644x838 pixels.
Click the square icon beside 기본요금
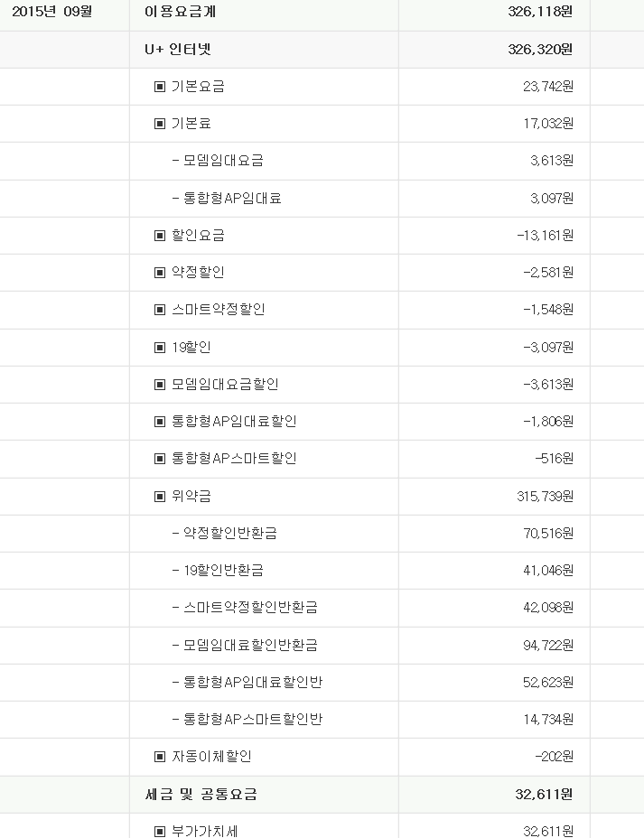159,87
